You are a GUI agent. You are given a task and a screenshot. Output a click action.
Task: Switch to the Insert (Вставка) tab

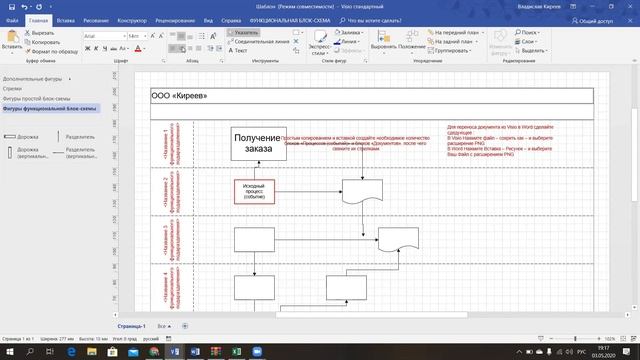click(65, 20)
